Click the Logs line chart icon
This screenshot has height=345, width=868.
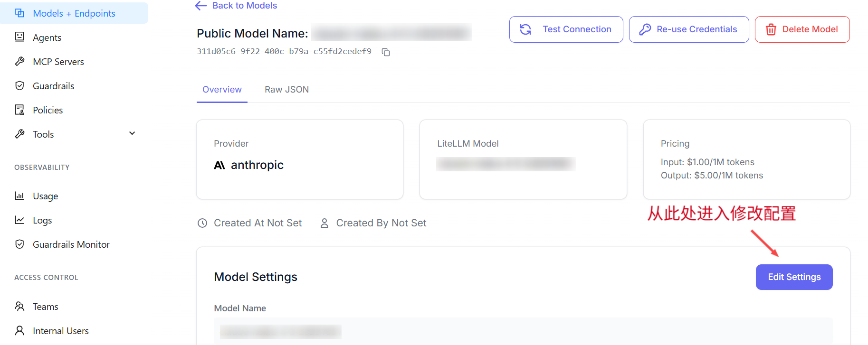coord(19,220)
